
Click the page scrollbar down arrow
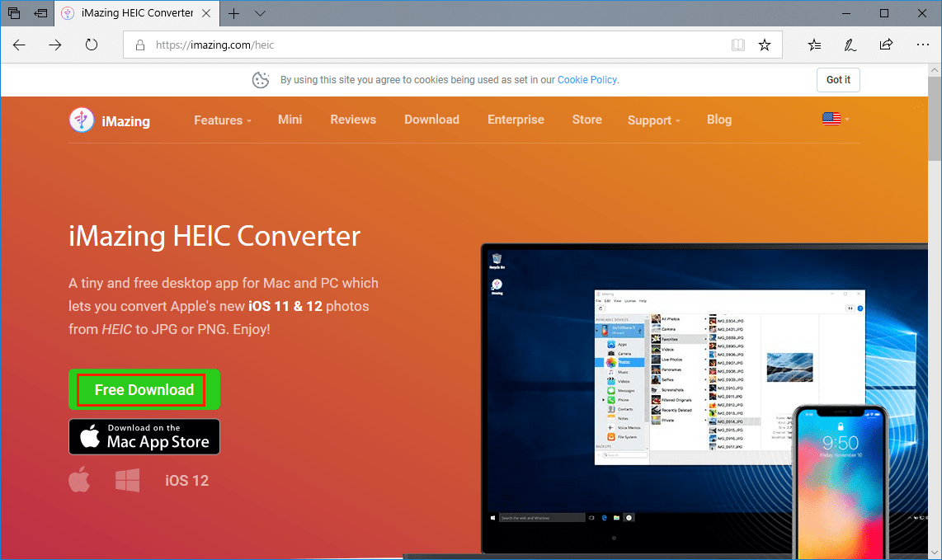pyautogui.click(x=935, y=552)
